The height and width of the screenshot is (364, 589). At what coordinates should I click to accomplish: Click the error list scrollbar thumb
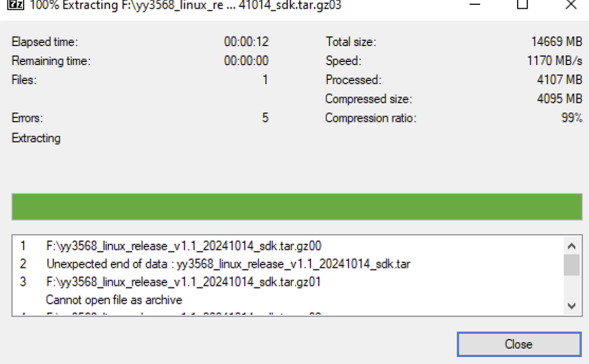(571, 265)
